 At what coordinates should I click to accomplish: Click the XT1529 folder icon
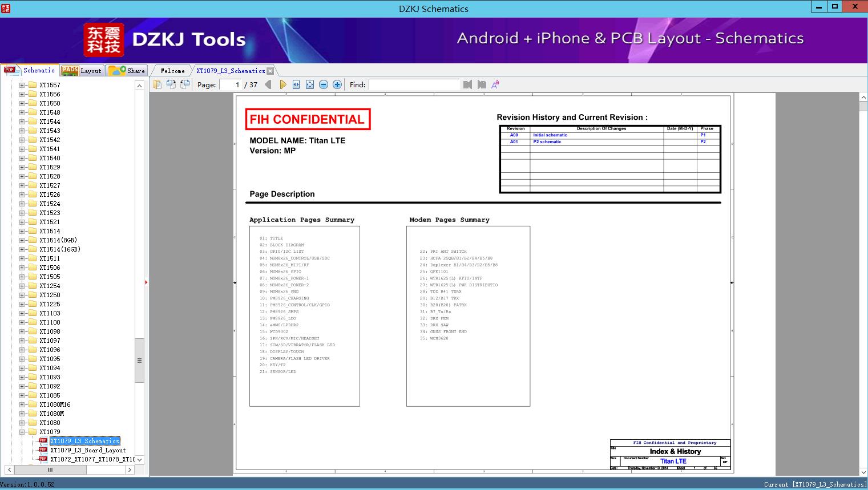click(33, 167)
